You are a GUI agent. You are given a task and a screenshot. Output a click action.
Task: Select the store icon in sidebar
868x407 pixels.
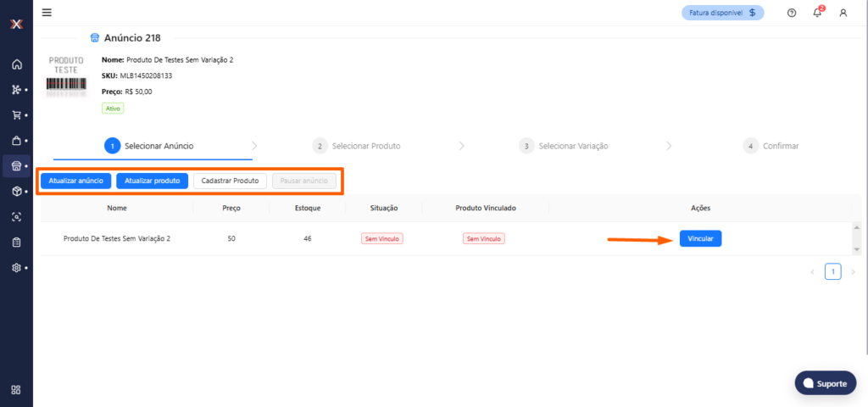(16, 165)
